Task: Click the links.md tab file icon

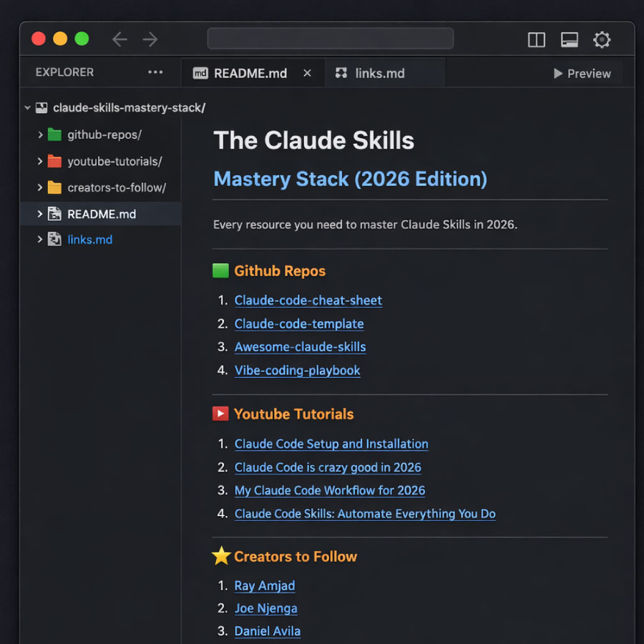Action: click(341, 73)
